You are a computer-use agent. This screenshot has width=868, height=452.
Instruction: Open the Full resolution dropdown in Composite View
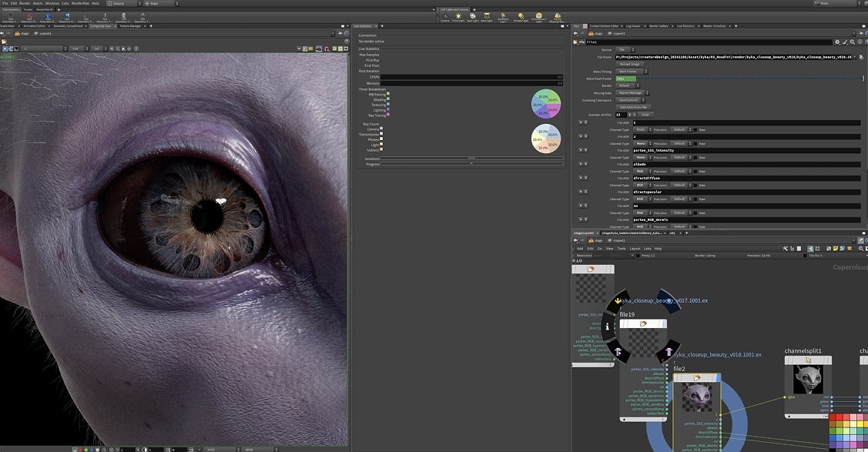pos(79,49)
